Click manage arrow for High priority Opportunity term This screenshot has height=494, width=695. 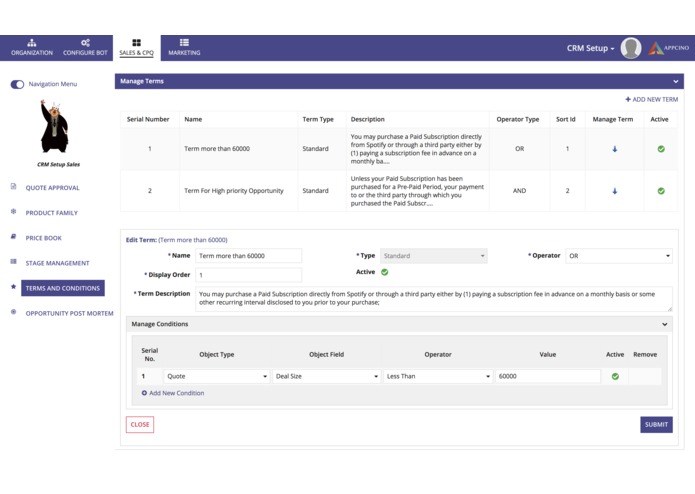(x=614, y=191)
